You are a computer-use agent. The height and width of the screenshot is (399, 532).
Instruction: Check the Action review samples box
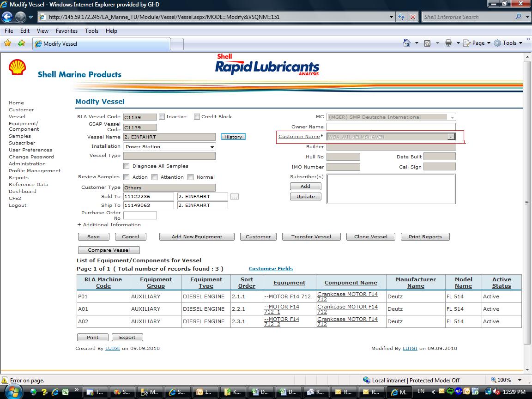tap(126, 177)
